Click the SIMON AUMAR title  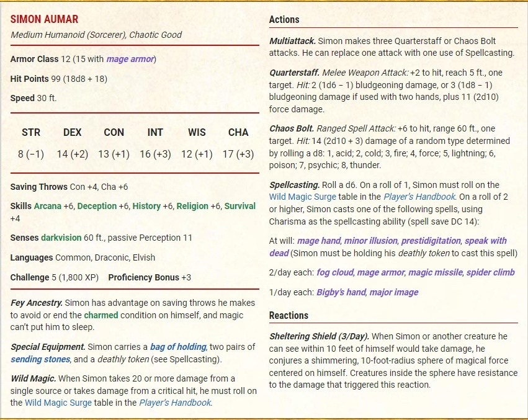point(45,19)
